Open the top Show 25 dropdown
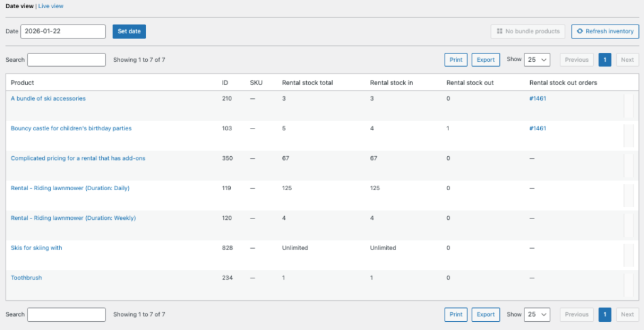Image resolution: width=644 pixels, height=330 pixels. click(x=537, y=60)
